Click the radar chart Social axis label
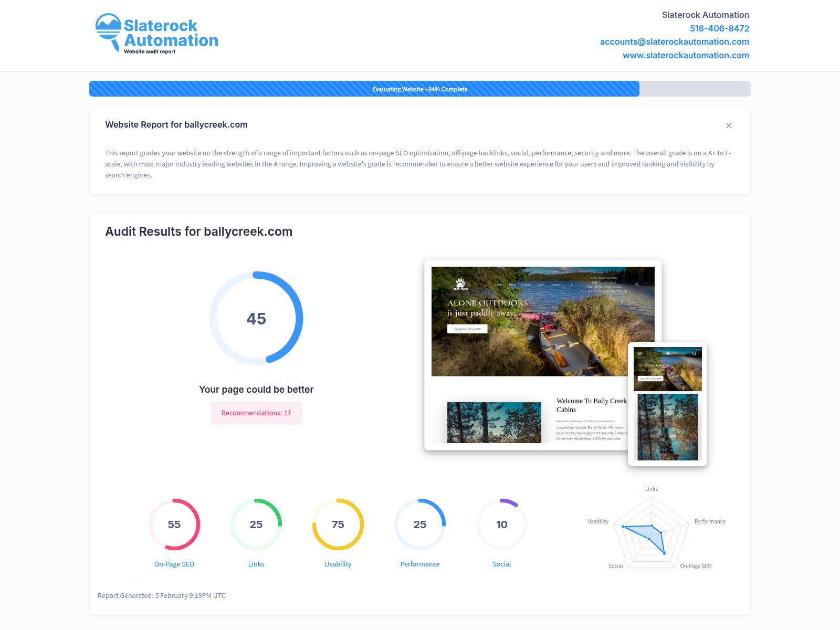840x630 pixels. point(615,566)
